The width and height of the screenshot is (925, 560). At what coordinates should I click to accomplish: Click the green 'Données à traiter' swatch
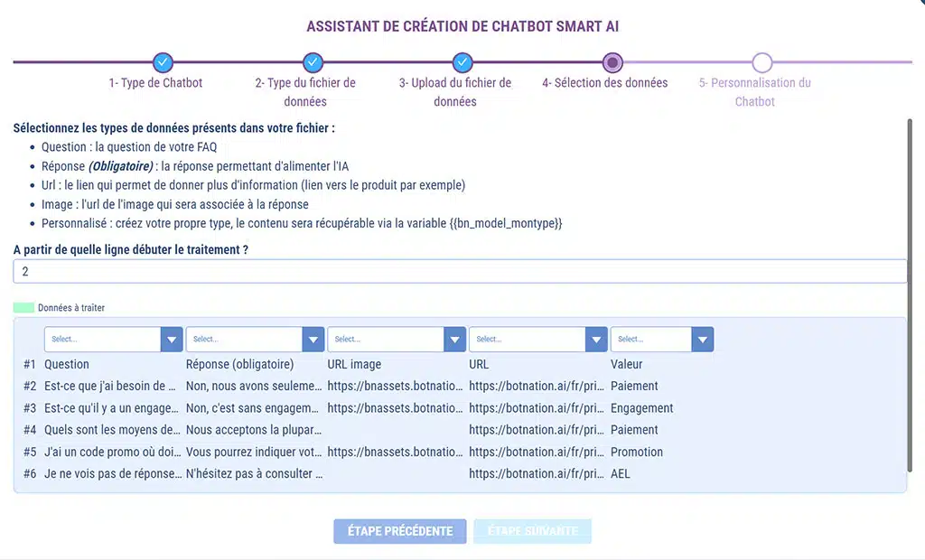[x=24, y=308]
